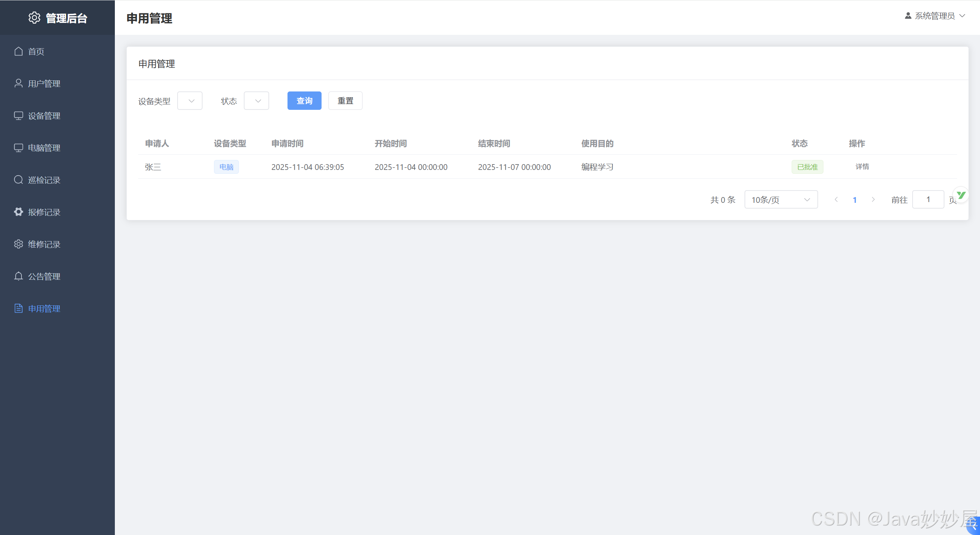980x535 pixels.
Task: Click the user avatar icon beside 系统管理员
Action: [x=908, y=16]
